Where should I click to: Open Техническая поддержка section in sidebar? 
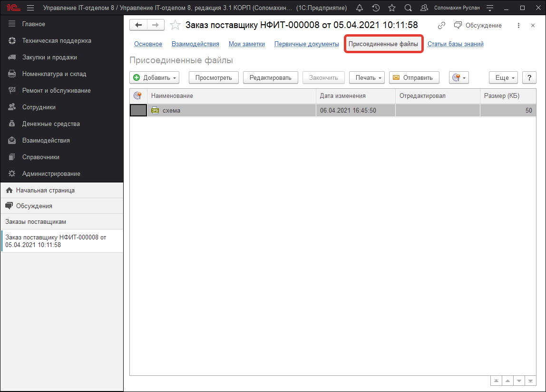tap(56, 41)
